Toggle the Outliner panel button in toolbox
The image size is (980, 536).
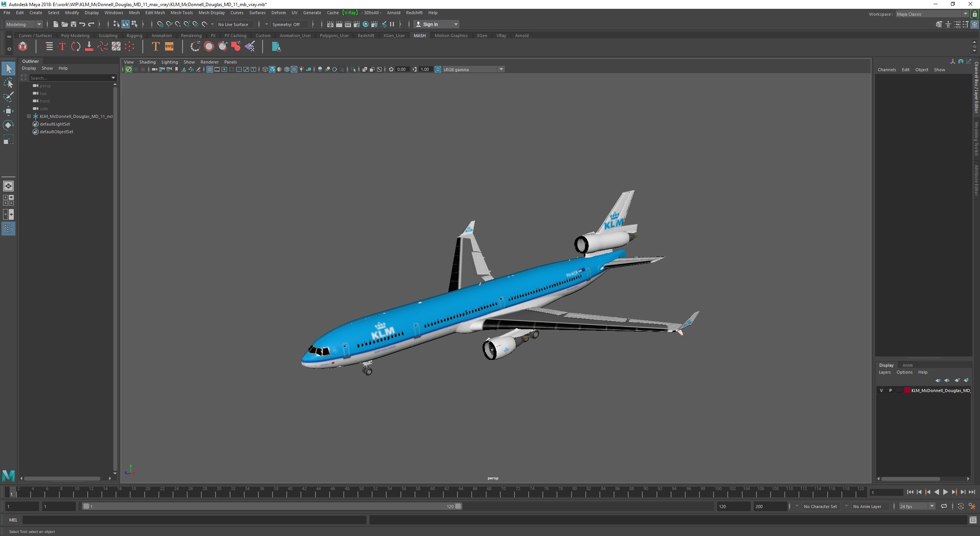click(8, 229)
